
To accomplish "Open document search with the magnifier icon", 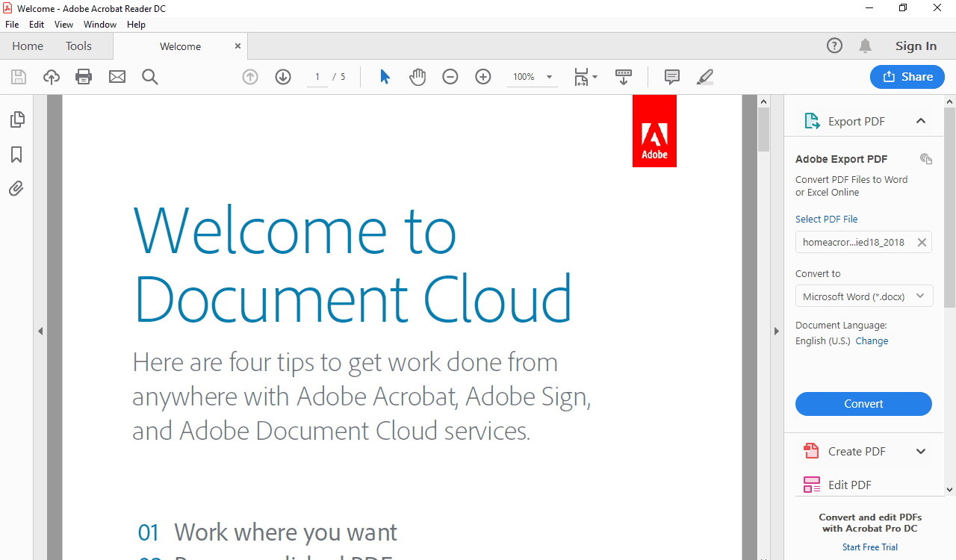I will pos(149,76).
